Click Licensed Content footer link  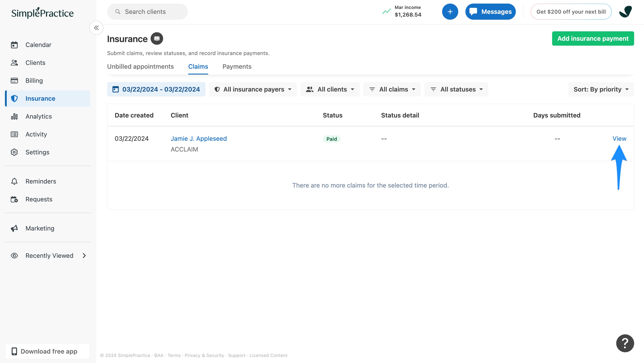[x=268, y=355]
